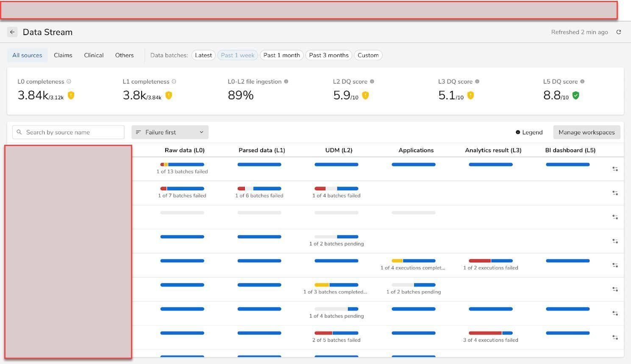This screenshot has height=364, width=631.
Task: Click yellow shield next to 5.1 score
Action: (470, 96)
